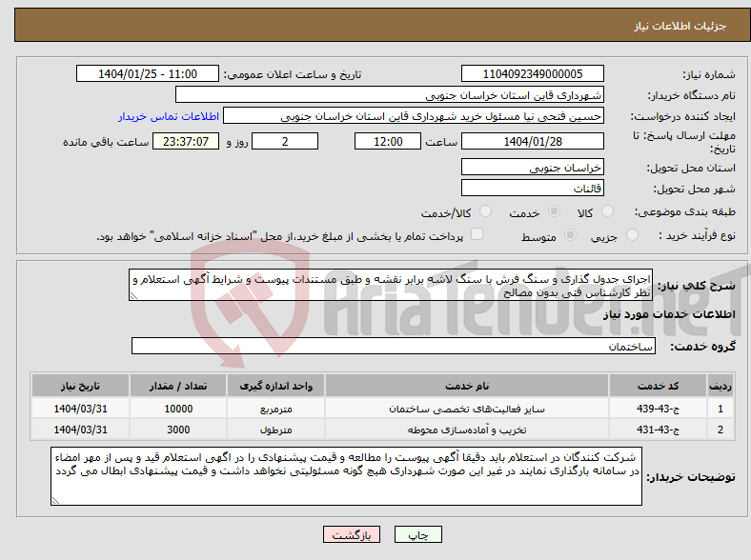The image size is (751, 560).
Task: Click the گروه خدمت field ساختمان
Action: coord(394,346)
